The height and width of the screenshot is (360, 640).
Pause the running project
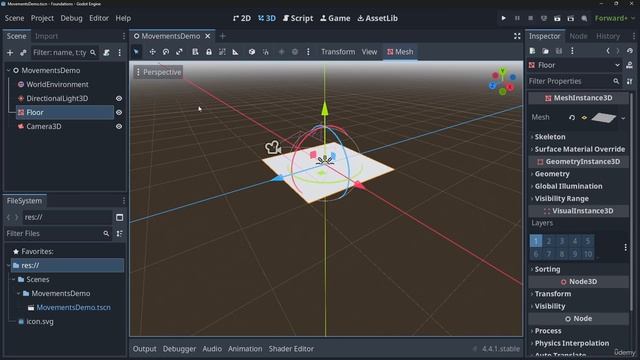pyautogui.click(x=517, y=18)
